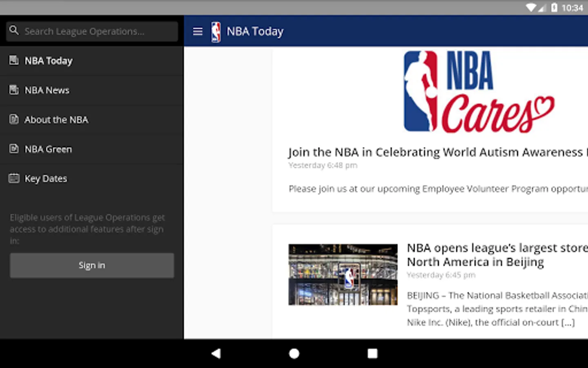Click the Employee Volunteer Program summary text
The width and height of the screenshot is (588, 368).
438,189
